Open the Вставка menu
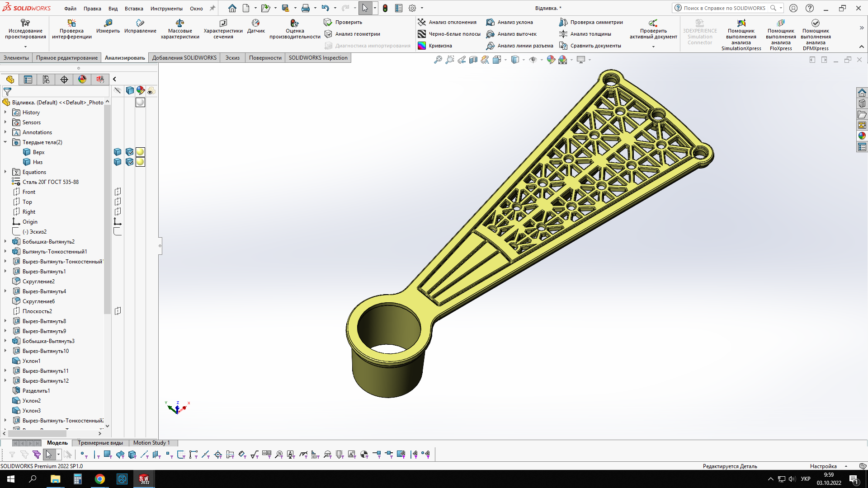The height and width of the screenshot is (488, 868). coord(134,9)
